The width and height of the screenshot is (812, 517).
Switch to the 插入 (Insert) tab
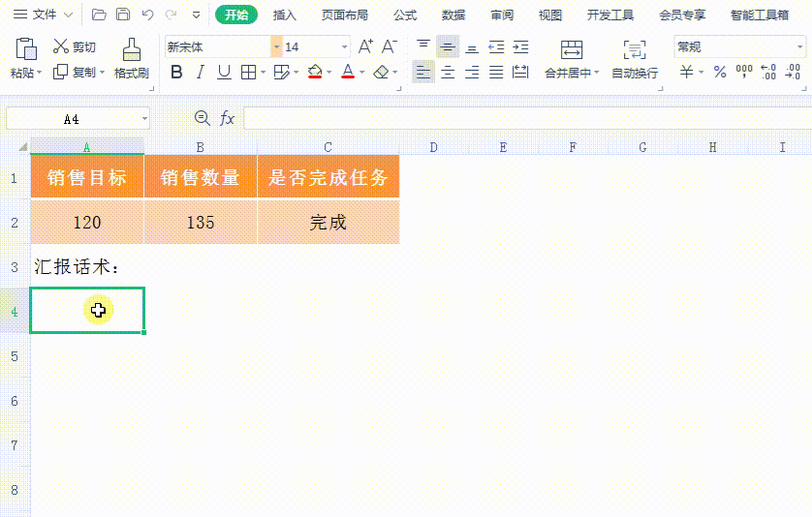click(285, 15)
